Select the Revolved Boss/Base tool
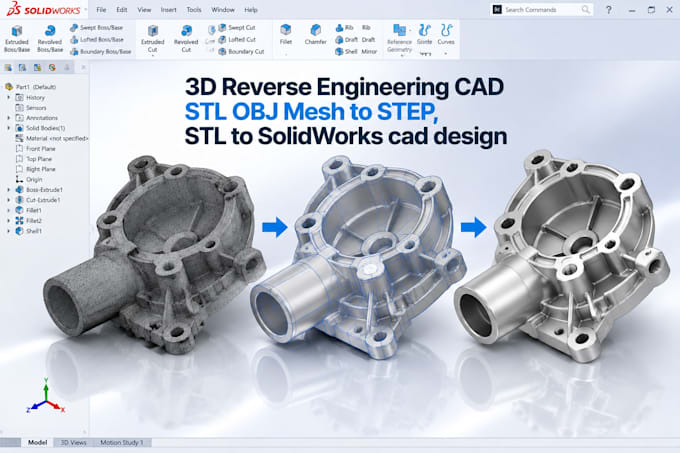This screenshot has width=680, height=453. point(50,39)
